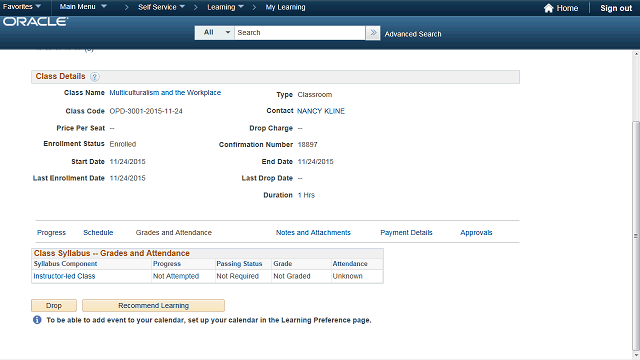Click the calendar information icon

click(37, 320)
